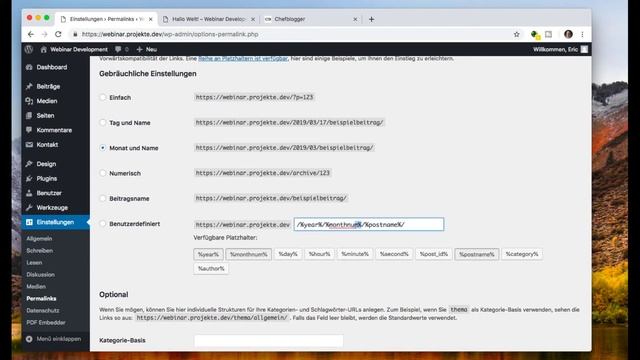Insert the %monthnum% placeholder
The image size is (640, 360).
(x=249, y=254)
